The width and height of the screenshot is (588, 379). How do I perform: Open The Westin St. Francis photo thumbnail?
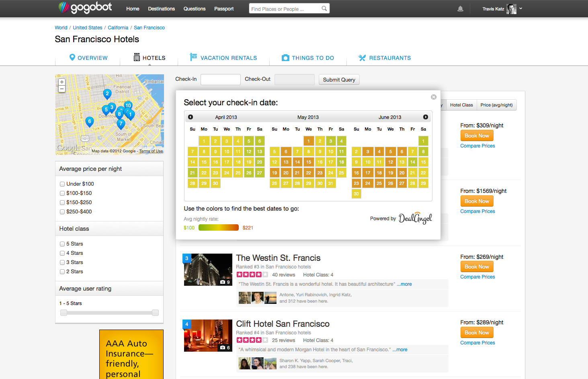click(208, 270)
